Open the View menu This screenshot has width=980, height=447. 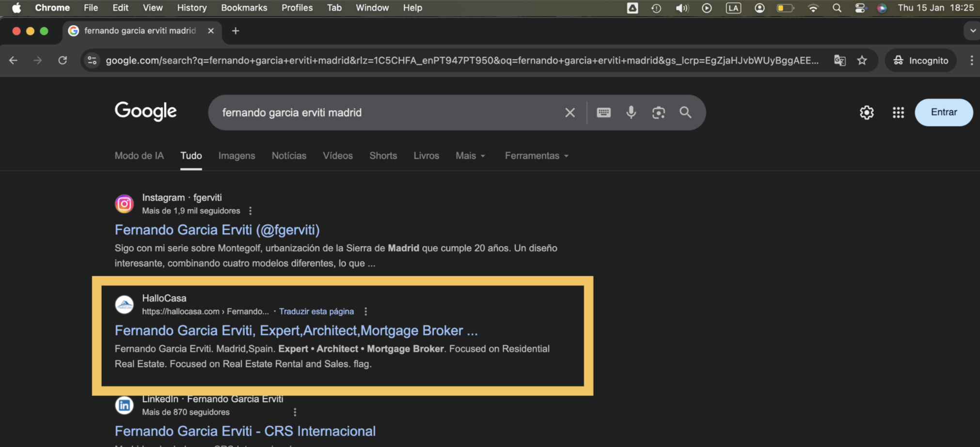(x=153, y=8)
